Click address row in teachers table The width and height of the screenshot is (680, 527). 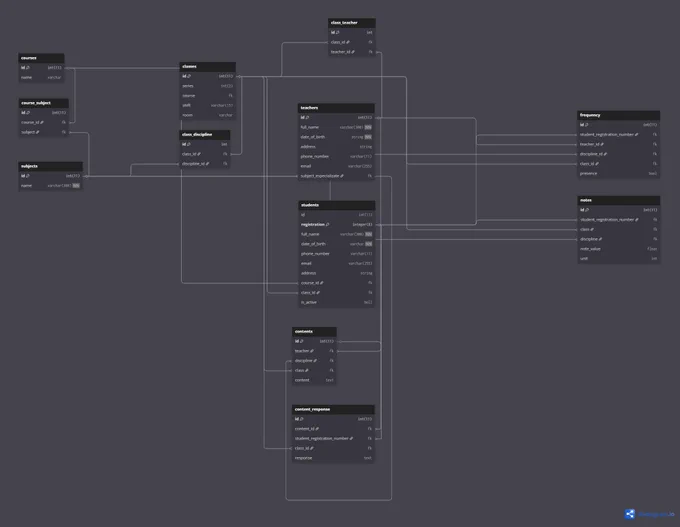336,147
